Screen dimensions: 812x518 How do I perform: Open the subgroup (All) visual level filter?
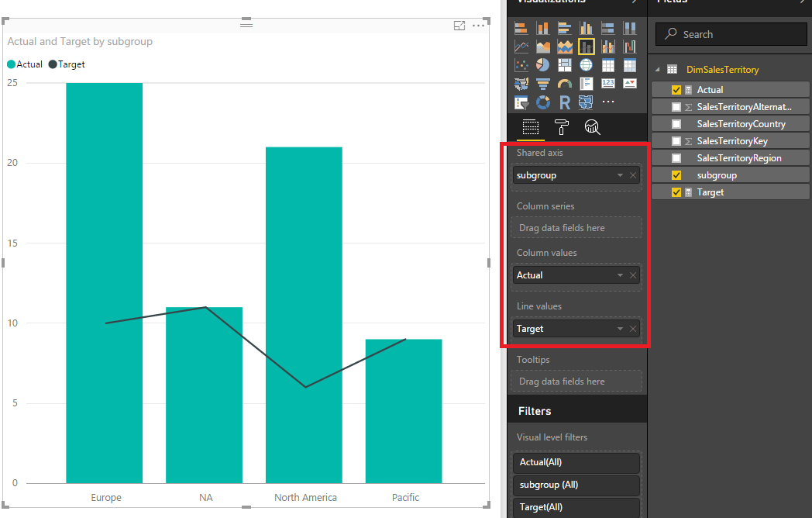pyautogui.click(x=576, y=485)
